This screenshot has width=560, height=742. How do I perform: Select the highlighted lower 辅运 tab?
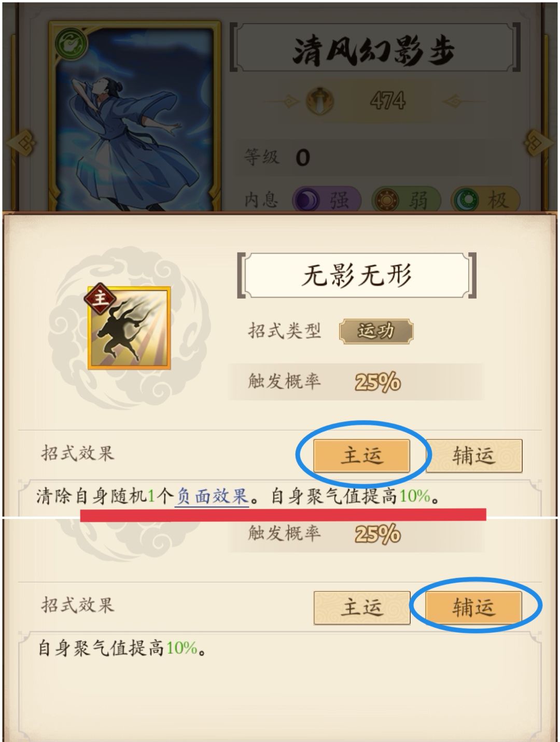tap(473, 607)
